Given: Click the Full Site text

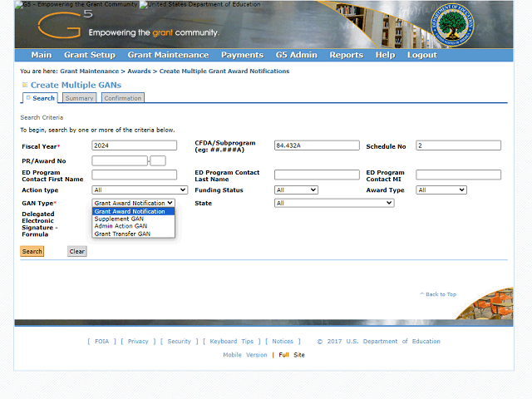Looking at the screenshot, I should pyautogui.click(x=292, y=355).
